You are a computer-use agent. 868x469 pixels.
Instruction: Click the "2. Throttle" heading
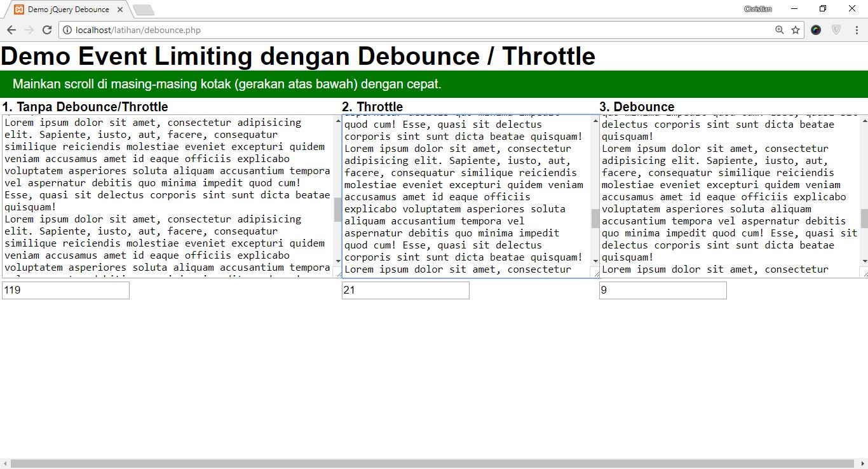click(372, 107)
